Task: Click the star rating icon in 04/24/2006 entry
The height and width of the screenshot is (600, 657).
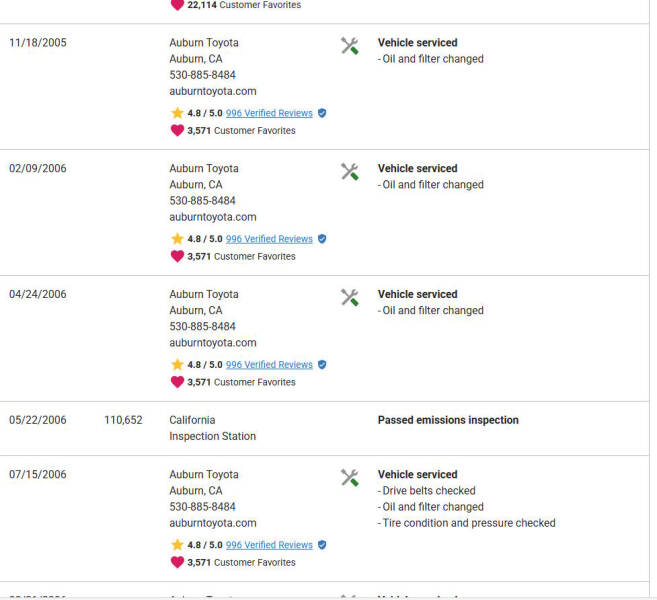Action: [177, 365]
